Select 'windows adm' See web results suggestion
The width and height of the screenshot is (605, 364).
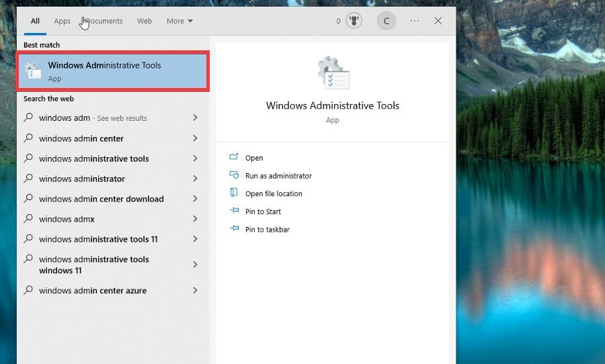[x=113, y=118]
